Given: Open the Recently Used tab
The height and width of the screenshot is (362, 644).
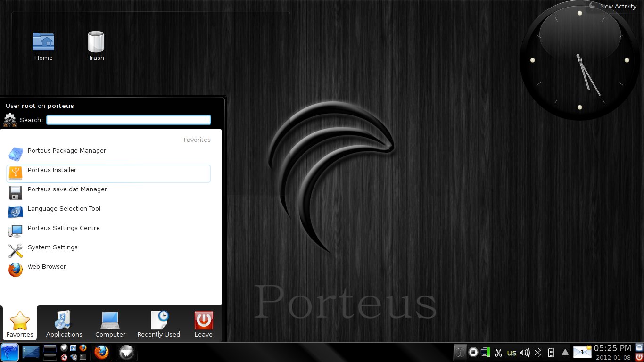Looking at the screenshot, I should click(158, 324).
